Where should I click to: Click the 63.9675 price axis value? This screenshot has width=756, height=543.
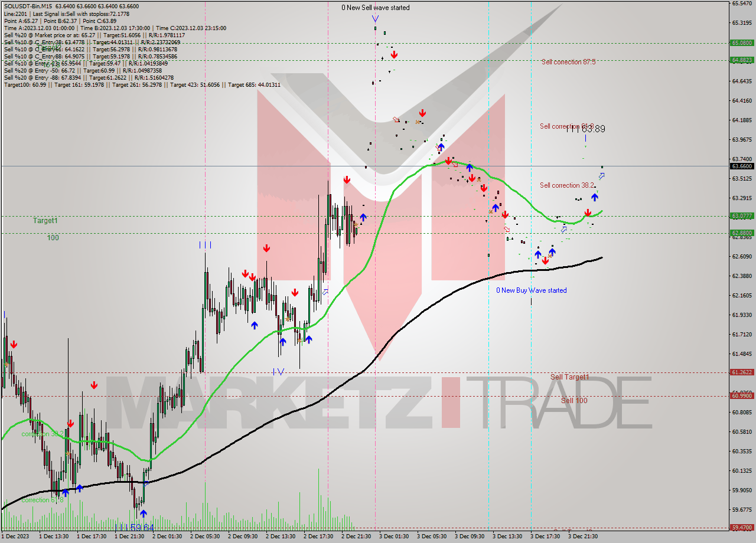pyautogui.click(x=741, y=140)
